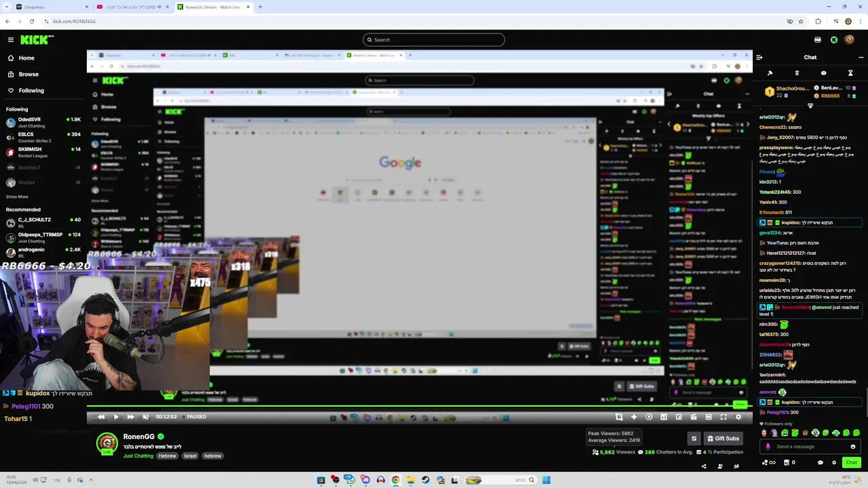Open the Kick hamburger menu

click(x=10, y=40)
